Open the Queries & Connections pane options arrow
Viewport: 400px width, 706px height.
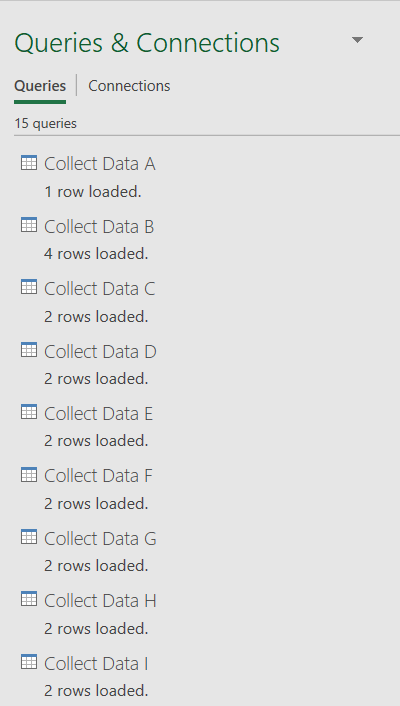(x=357, y=41)
